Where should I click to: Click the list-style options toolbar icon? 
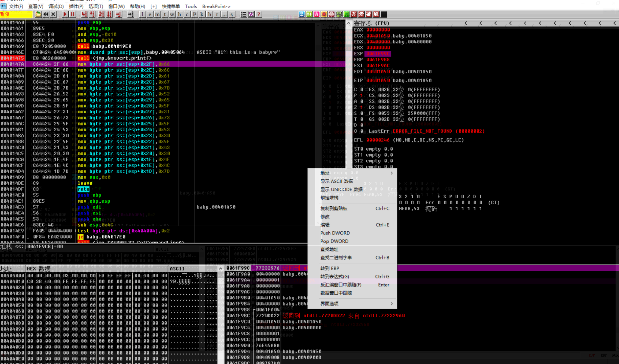tap(244, 14)
